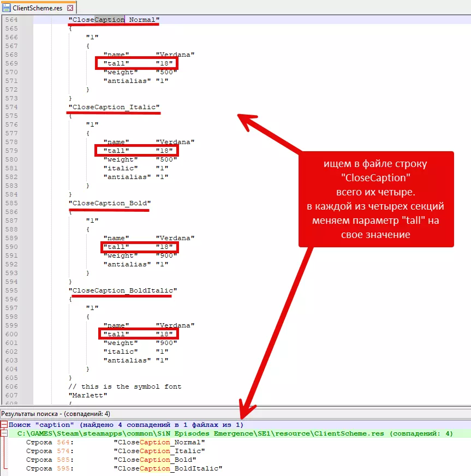Click the comment "// this is the symbol font"
471x476 pixels.
tap(125, 386)
